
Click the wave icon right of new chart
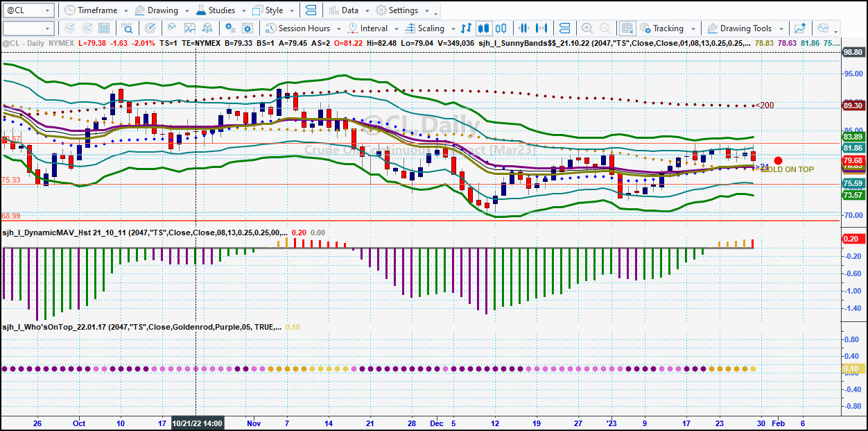(823, 28)
